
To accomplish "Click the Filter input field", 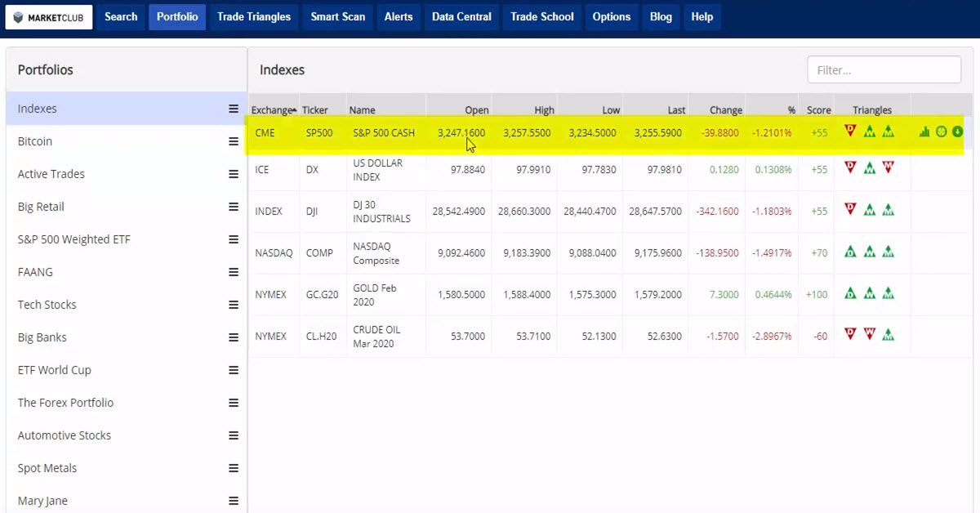I will tap(884, 70).
